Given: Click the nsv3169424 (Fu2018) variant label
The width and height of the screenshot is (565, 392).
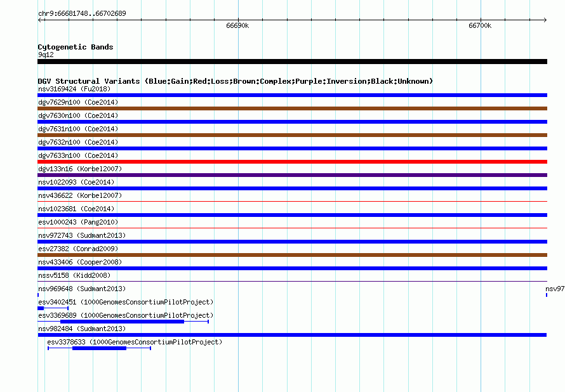Looking at the screenshot, I should pos(74,89).
